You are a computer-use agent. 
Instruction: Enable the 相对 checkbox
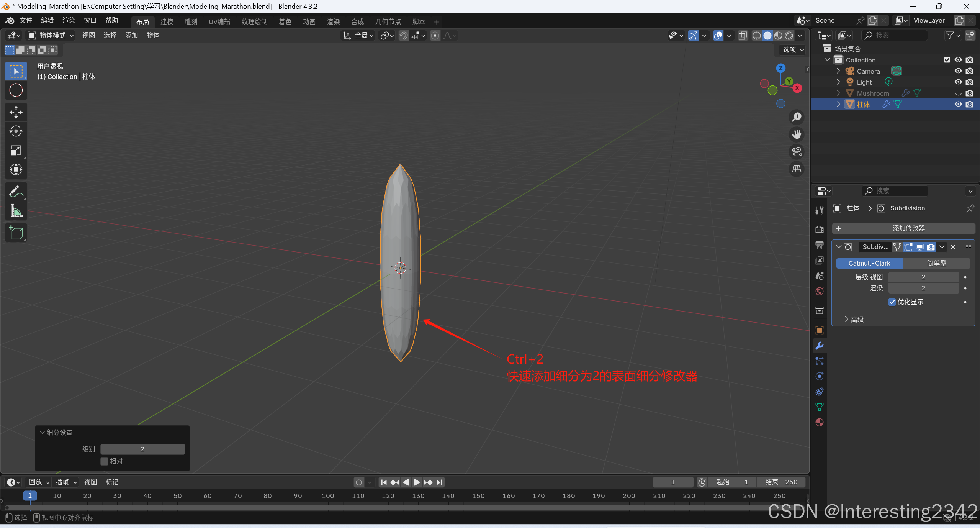[104, 461]
